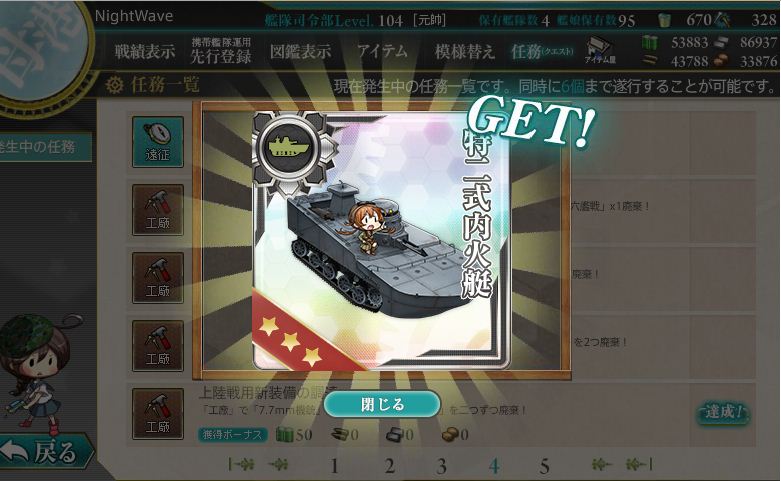Open 図鑑表示 tab

click(x=300, y=51)
